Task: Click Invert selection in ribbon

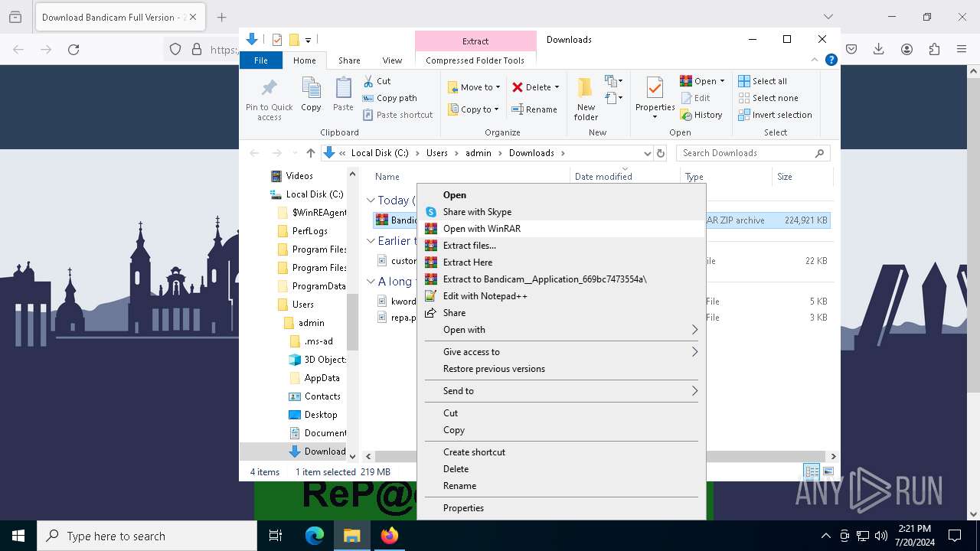Action: 775,115
